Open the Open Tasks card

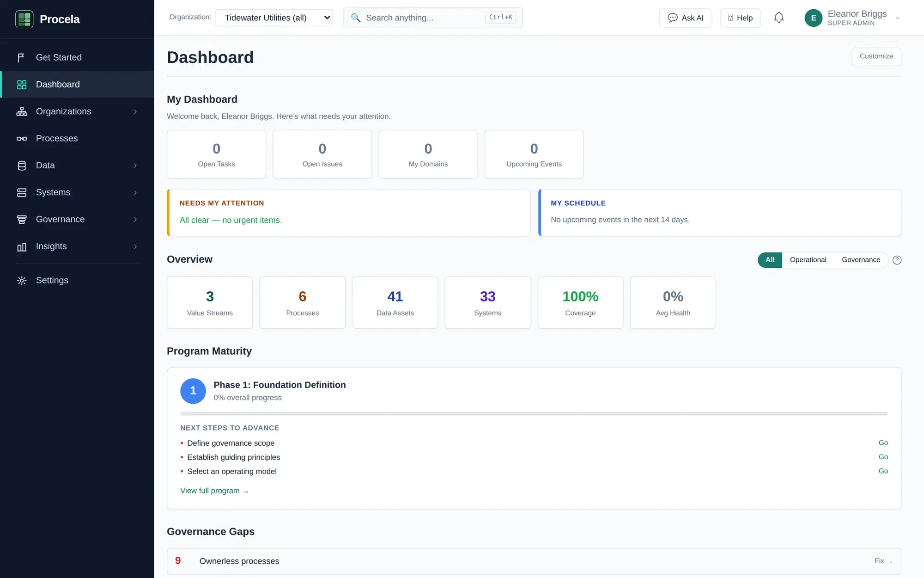coord(216,154)
